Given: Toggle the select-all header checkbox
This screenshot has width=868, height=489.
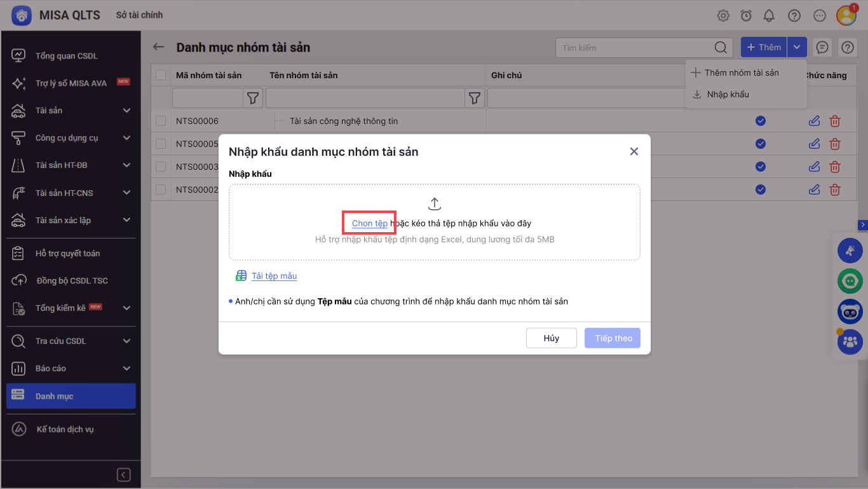Looking at the screenshot, I should [161, 75].
